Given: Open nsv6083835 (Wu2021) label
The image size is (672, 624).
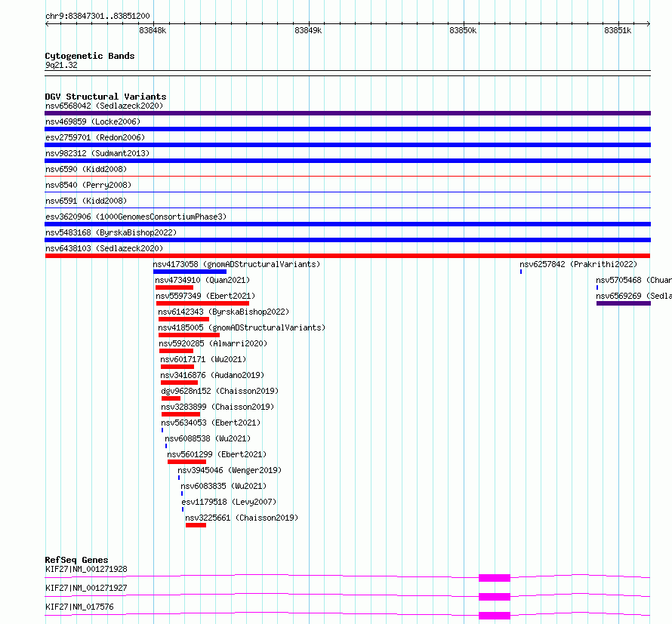Looking at the screenshot, I should (x=223, y=486).
